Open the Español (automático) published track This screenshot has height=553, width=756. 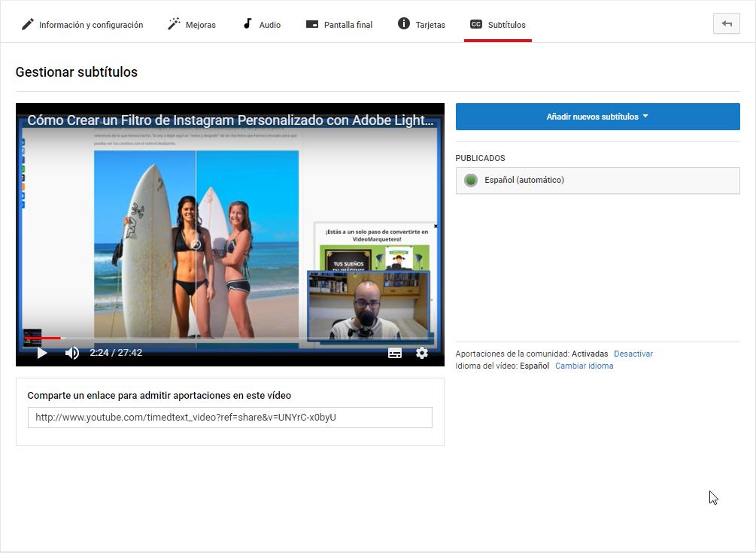point(524,180)
